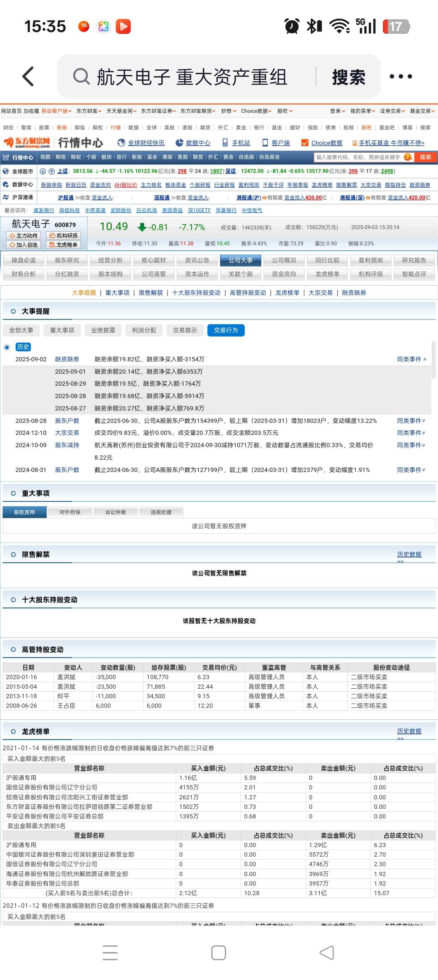Open 对外担保 tab under 重大事项
438x980 pixels.
pos(70,512)
